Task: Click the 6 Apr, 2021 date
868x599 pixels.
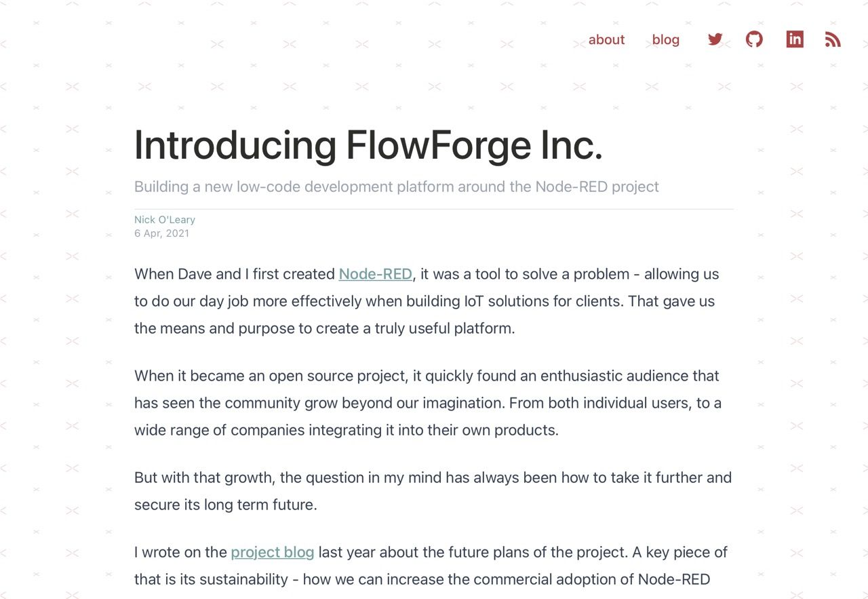Action: pos(162,233)
